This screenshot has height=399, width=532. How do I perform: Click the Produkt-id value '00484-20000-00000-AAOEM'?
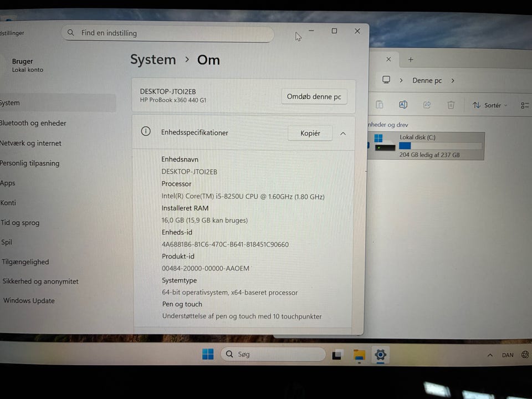[x=205, y=268]
